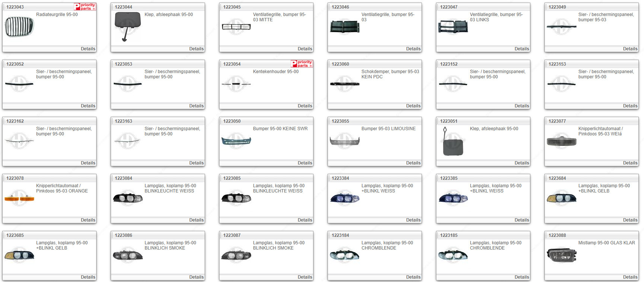This screenshot has height=282, width=644.
Task: Open the headlight image for 1223685
Action: 19,255
